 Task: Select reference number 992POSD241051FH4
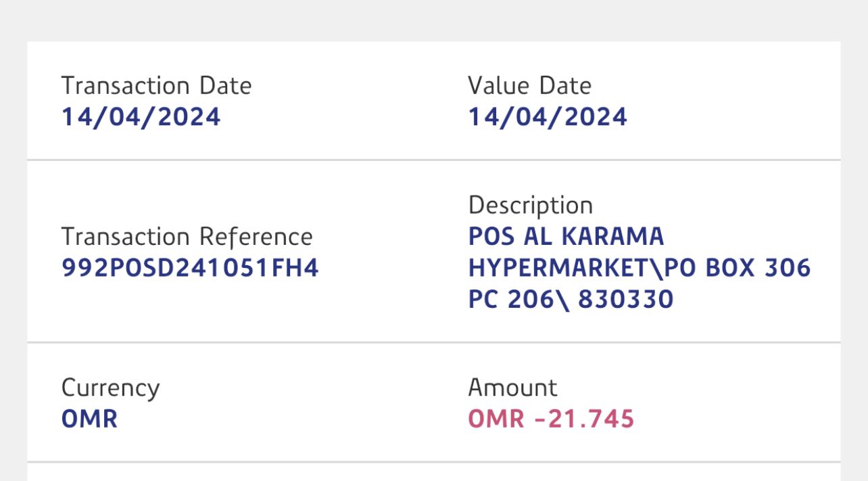click(190, 269)
